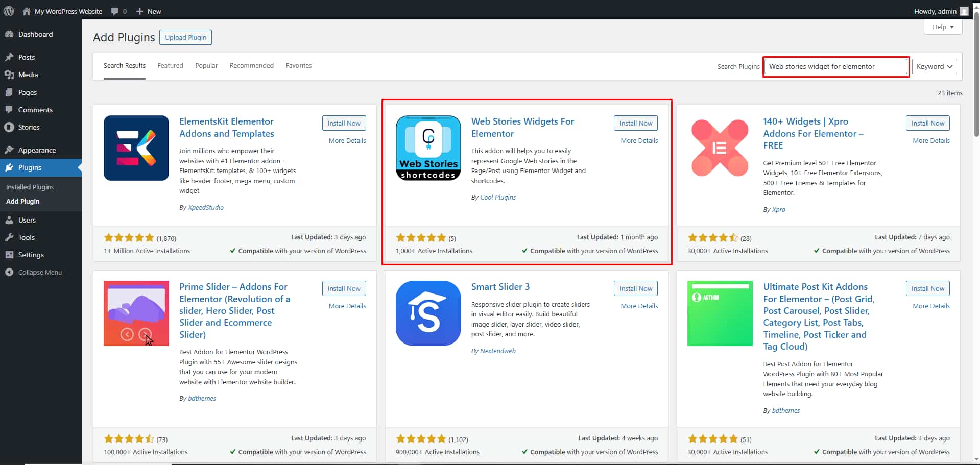Install the Prime Slider plugin

point(344,288)
